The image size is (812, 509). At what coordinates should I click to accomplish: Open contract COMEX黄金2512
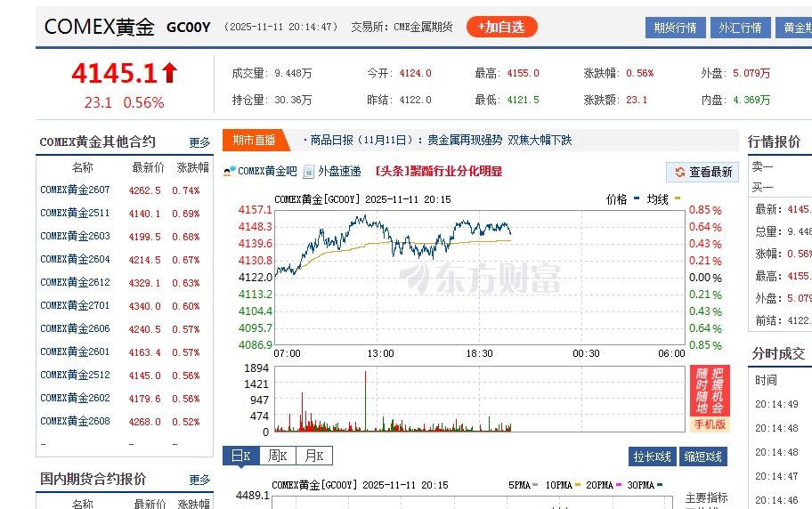(x=75, y=375)
